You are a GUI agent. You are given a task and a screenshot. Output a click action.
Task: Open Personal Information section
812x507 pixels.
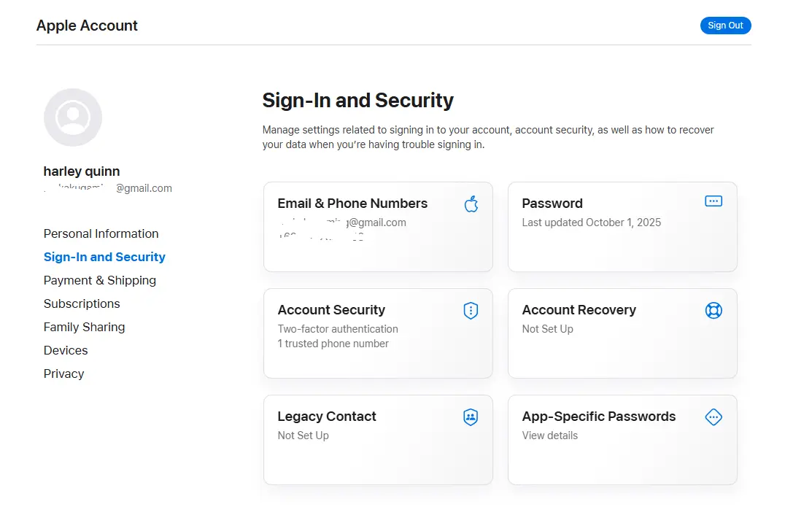pyautogui.click(x=101, y=233)
